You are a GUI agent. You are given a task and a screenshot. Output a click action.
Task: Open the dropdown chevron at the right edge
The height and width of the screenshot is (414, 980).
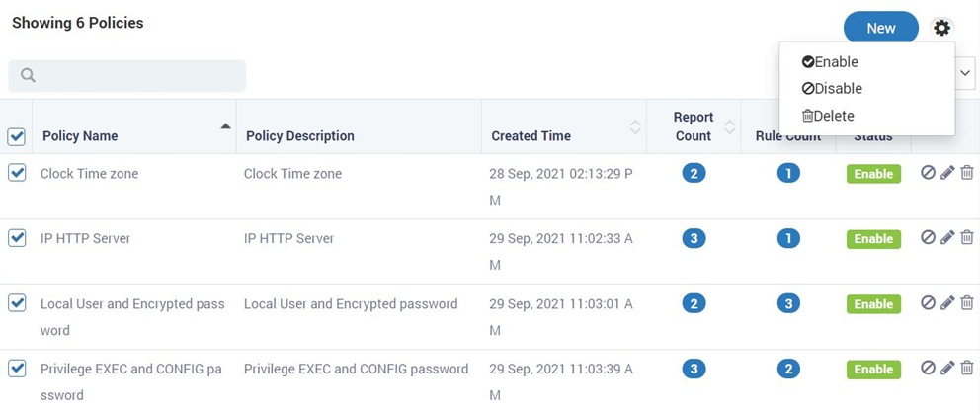(965, 72)
